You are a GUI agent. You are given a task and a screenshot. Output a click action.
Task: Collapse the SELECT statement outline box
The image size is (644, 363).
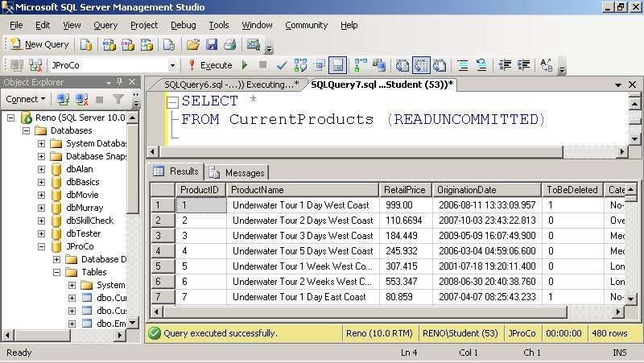click(x=173, y=102)
